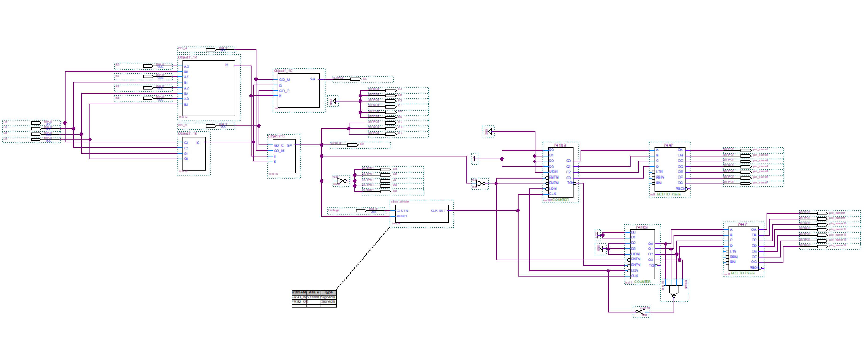Image resolution: width=868 pixels, height=351 pixels.
Task: Click the parameter table at the bottom
Action: click(314, 298)
